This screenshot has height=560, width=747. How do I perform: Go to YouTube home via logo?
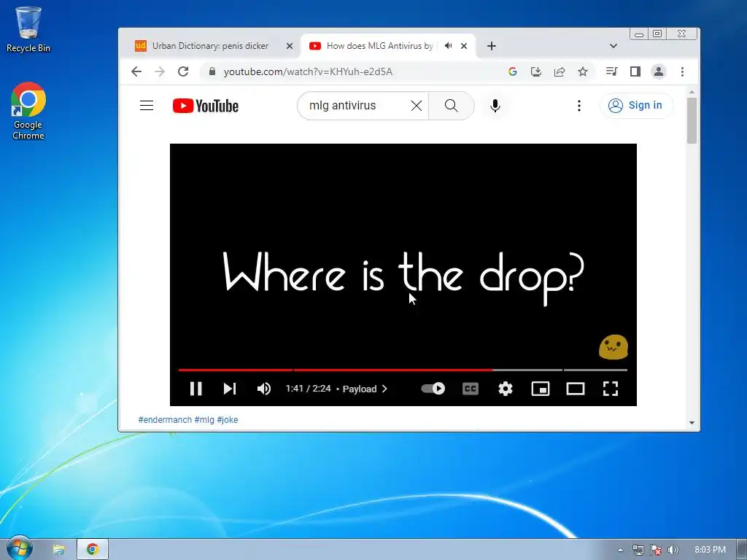[x=205, y=106]
